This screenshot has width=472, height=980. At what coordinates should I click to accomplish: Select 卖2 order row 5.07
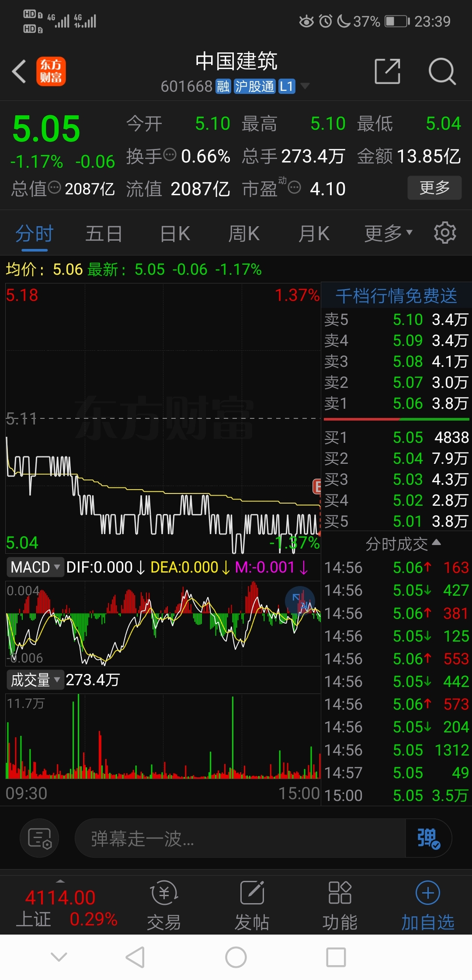pos(396,382)
